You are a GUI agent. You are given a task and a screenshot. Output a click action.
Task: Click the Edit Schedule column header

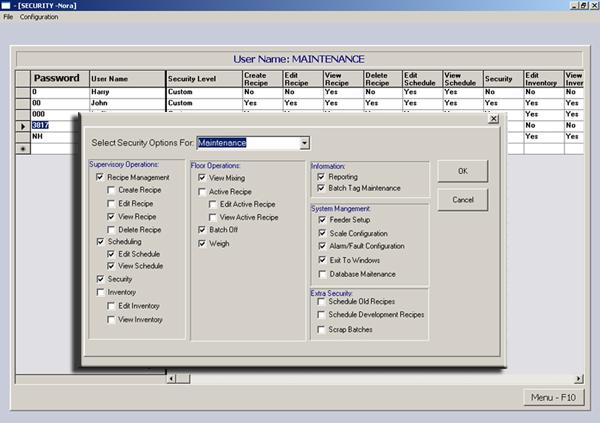[422, 78]
